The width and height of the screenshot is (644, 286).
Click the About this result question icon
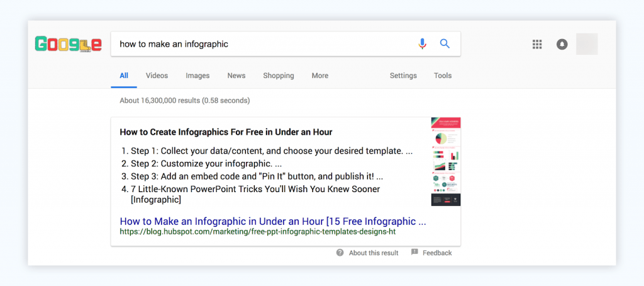click(x=340, y=253)
